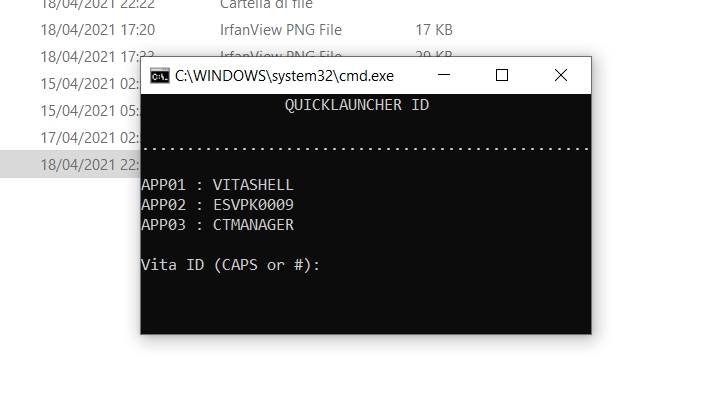Click the dashed separator line in console
This screenshot has width=710, height=400.
pos(365,149)
